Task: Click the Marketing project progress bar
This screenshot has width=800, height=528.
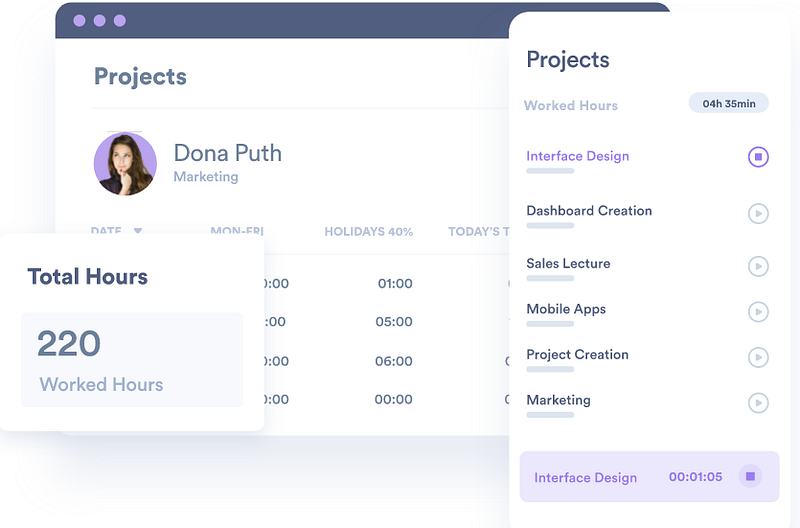Action: pos(550,416)
